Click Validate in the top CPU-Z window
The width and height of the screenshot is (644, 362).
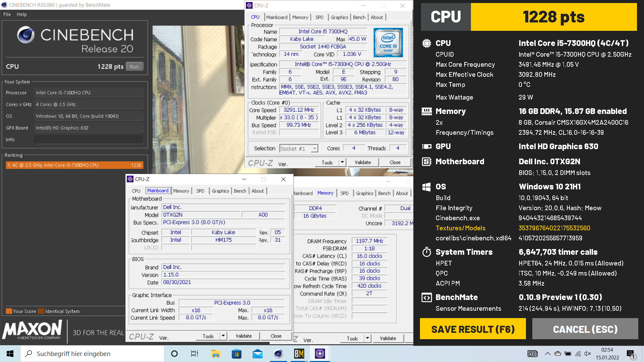point(363,162)
